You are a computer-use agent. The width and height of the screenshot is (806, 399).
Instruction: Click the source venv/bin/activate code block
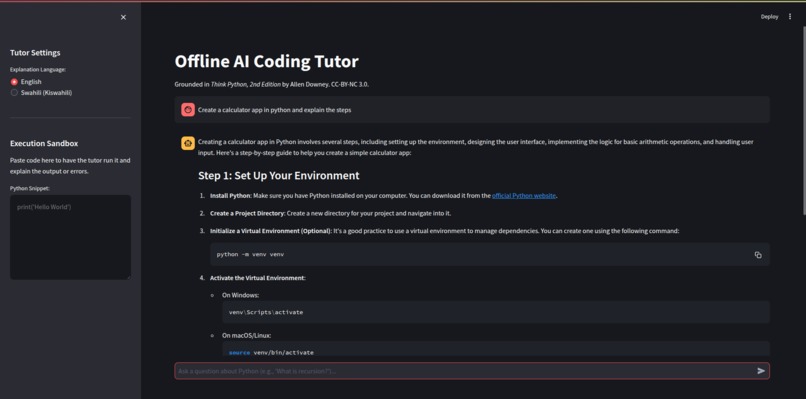pyautogui.click(x=496, y=349)
